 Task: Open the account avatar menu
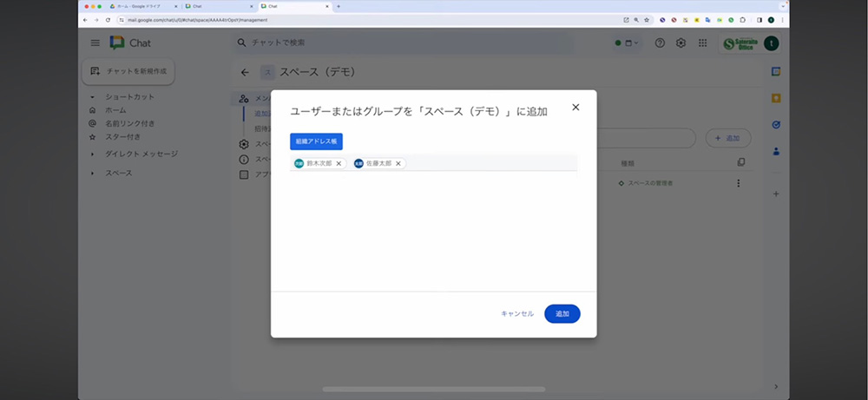click(x=771, y=43)
